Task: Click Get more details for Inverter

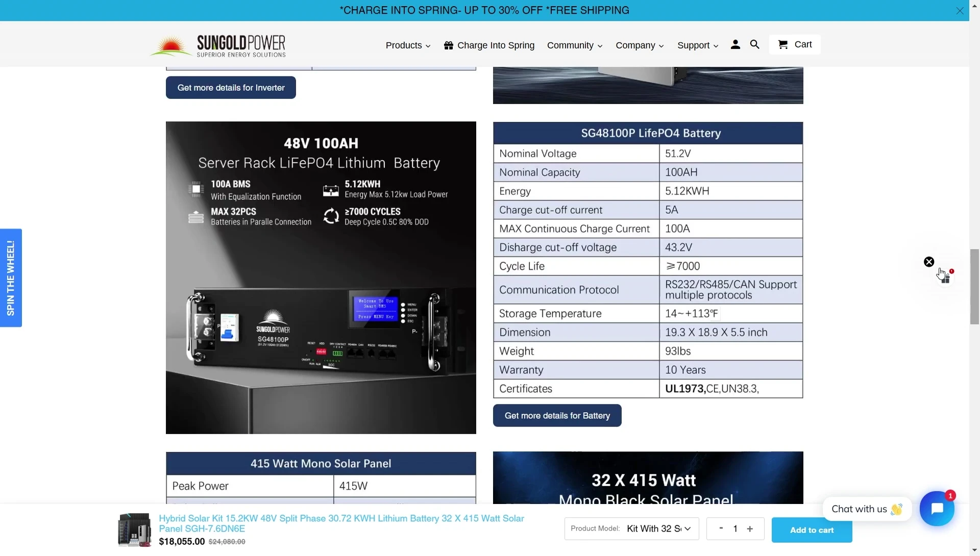Action: pyautogui.click(x=231, y=88)
